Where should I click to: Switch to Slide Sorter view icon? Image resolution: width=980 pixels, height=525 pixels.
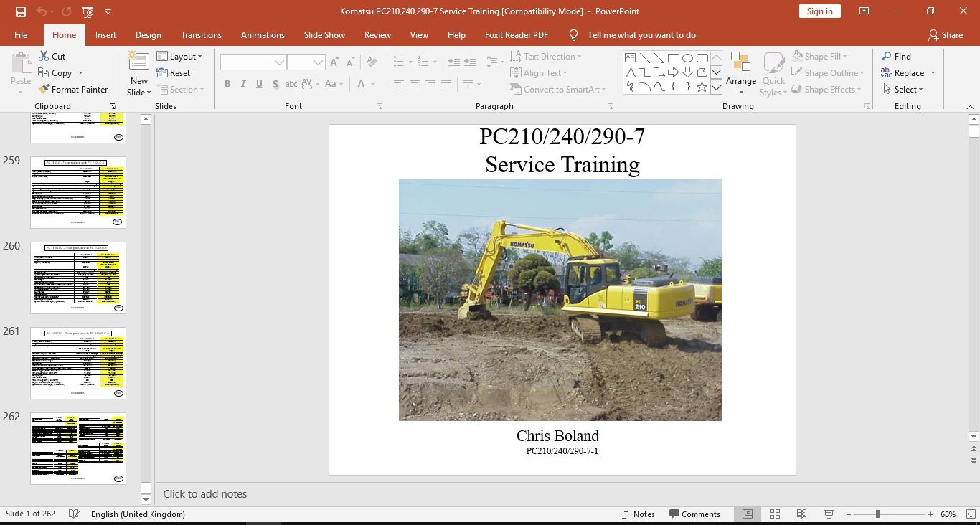pos(775,514)
